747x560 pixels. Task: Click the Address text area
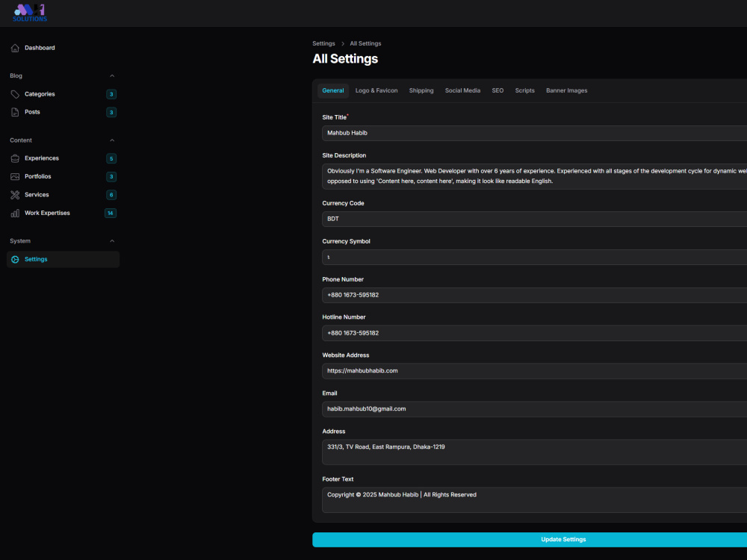pyautogui.click(x=535, y=452)
